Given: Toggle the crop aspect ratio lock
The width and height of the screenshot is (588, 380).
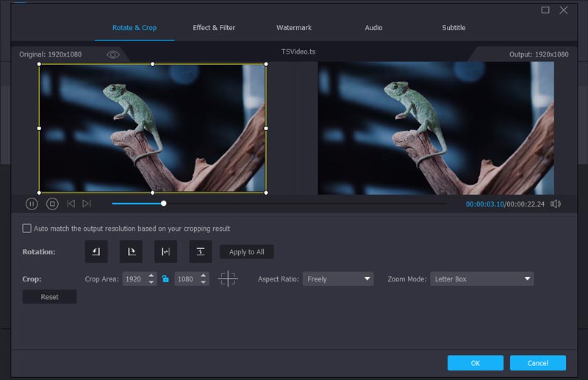Looking at the screenshot, I should point(166,279).
